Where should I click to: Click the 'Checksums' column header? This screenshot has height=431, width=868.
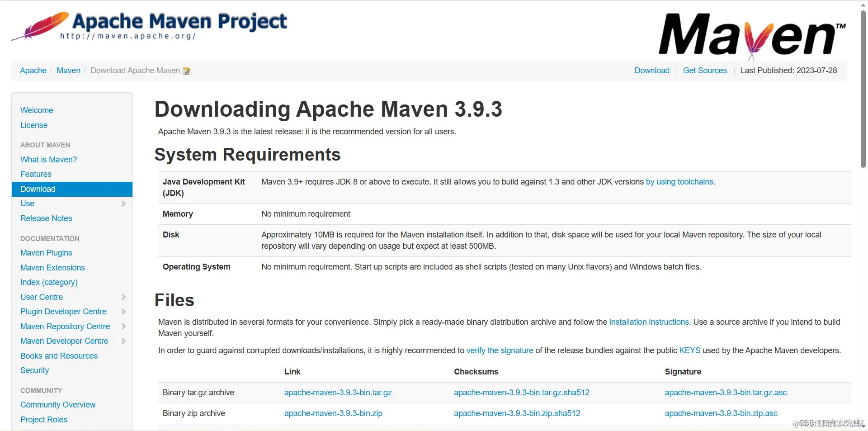476,372
